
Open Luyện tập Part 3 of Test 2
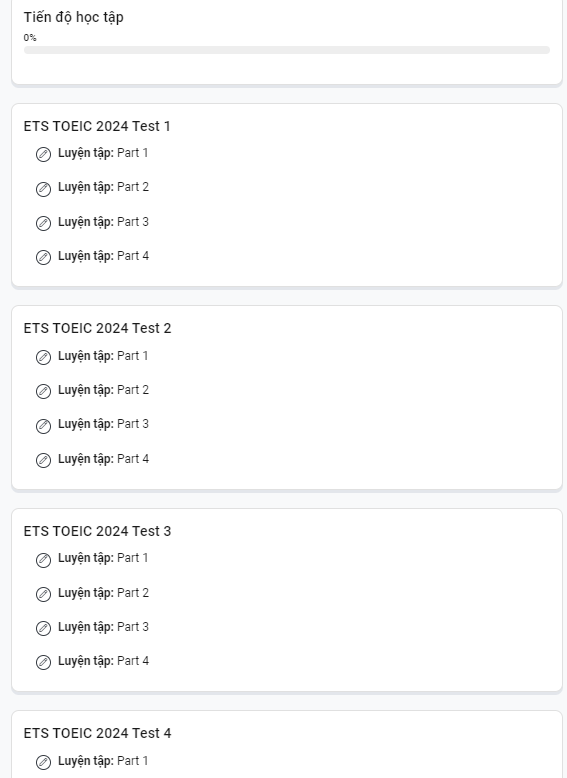103,424
